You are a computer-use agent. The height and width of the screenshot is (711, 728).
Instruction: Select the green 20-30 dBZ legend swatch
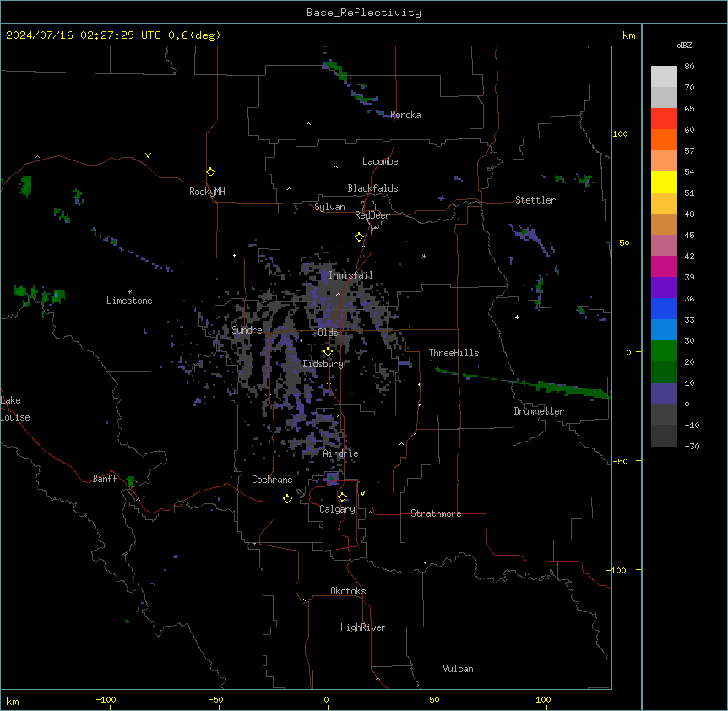click(664, 351)
